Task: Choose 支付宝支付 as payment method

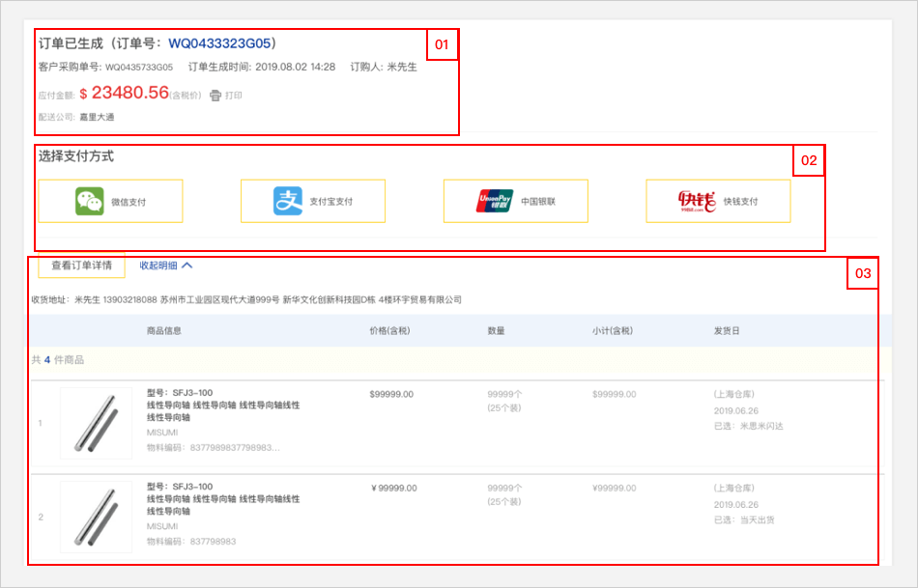Action: click(x=330, y=202)
